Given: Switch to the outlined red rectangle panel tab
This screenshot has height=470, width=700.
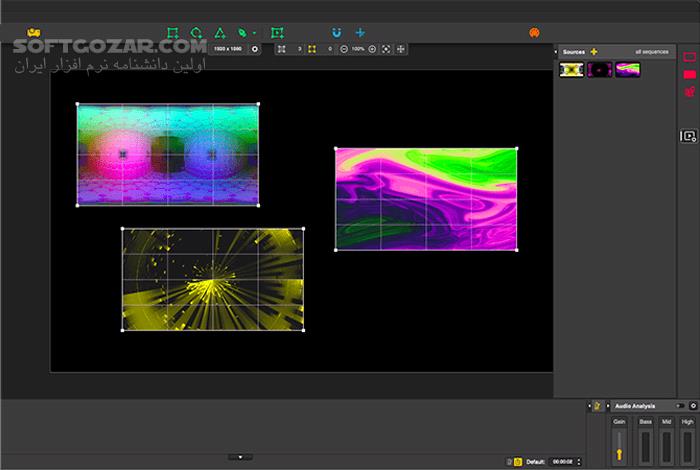Looking at the screenshot, I should [689, 57].
